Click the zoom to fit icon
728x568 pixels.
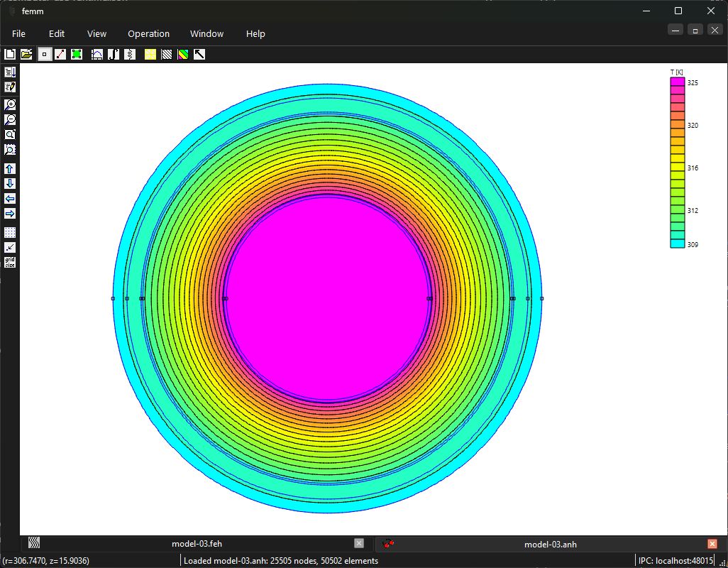(x=10, y=134)
